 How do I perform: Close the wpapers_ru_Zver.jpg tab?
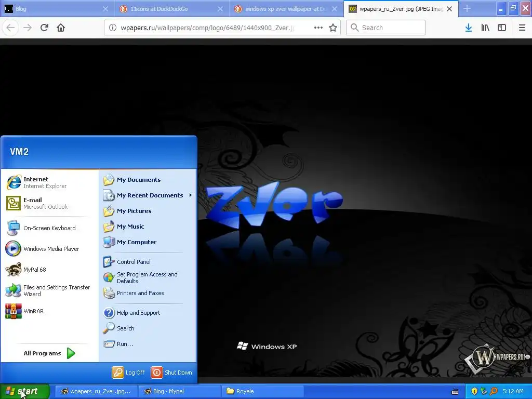(x=449, y=9)
